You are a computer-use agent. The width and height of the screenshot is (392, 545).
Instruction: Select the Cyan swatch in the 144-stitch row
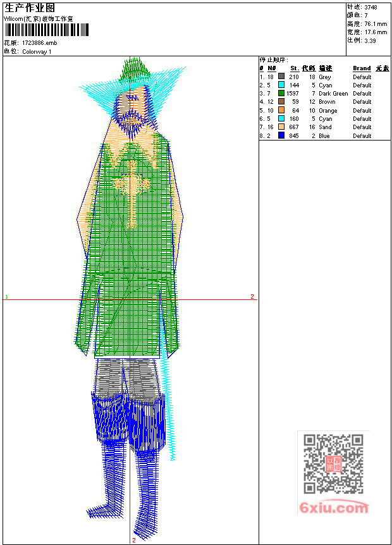coord(281,85)
